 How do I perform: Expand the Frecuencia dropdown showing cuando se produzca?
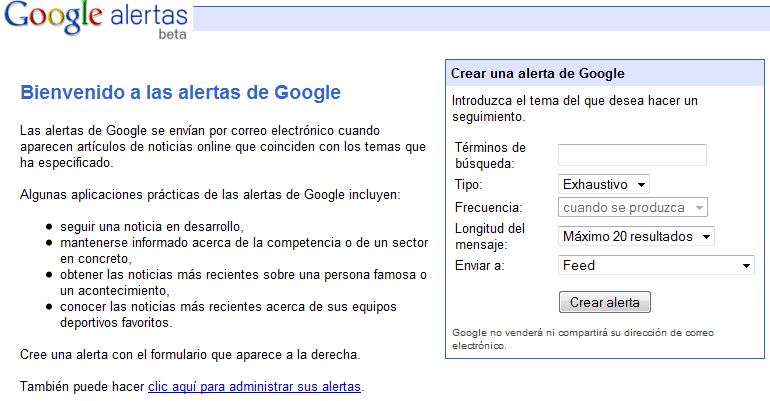[x=632, y=208]
